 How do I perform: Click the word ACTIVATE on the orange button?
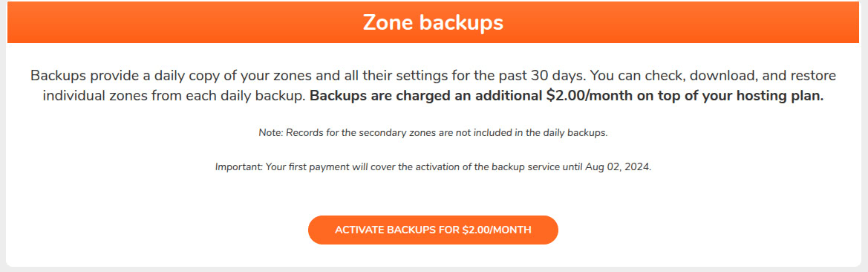click(360, 230)
